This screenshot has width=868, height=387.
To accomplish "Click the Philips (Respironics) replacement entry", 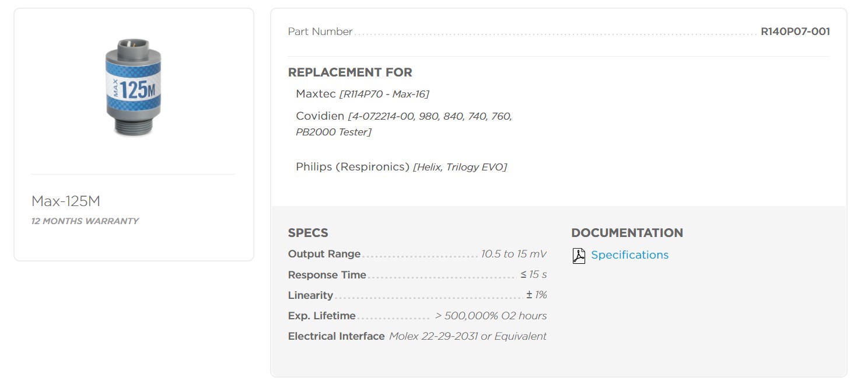I will click(401, 167).
